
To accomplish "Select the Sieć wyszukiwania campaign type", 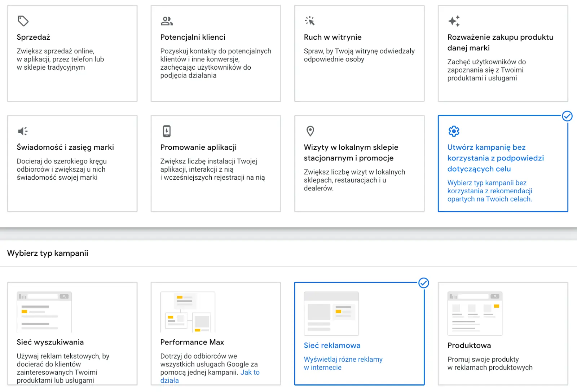I will click(x=50, y=342).
